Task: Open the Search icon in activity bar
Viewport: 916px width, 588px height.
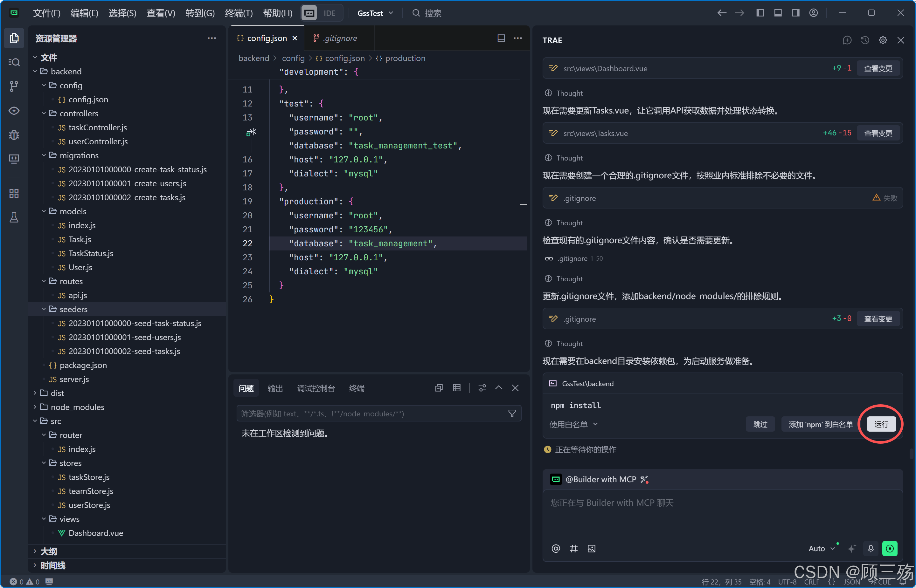Action: pos(14,62)
